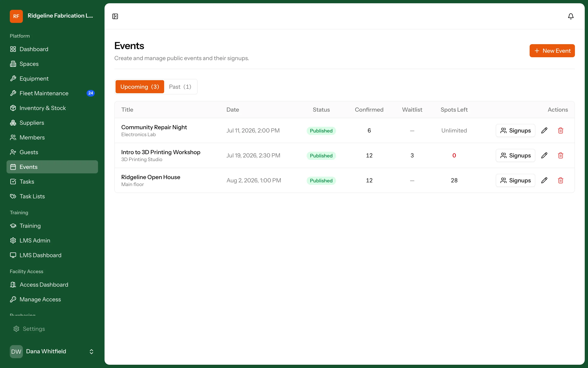The width and height of the screenshot is (588, 368).
Task: Navigate to Task Lists
Action: tap(52, 196)
